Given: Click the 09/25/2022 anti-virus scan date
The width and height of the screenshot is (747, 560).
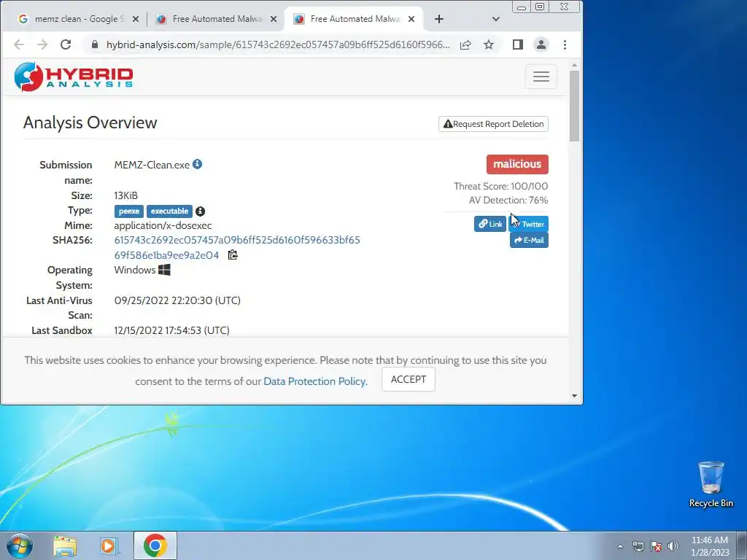Looking at the screenshot, I should [177, 300].
